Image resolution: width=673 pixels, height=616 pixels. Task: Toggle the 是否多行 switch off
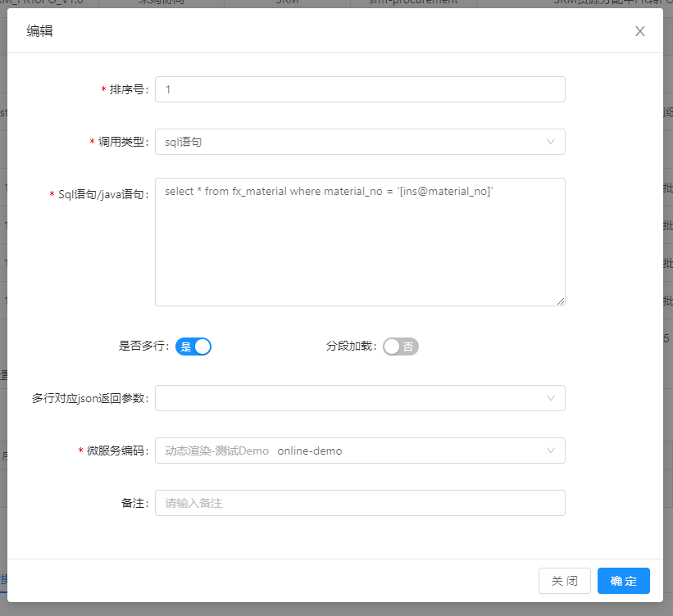[x=193, y=346]
